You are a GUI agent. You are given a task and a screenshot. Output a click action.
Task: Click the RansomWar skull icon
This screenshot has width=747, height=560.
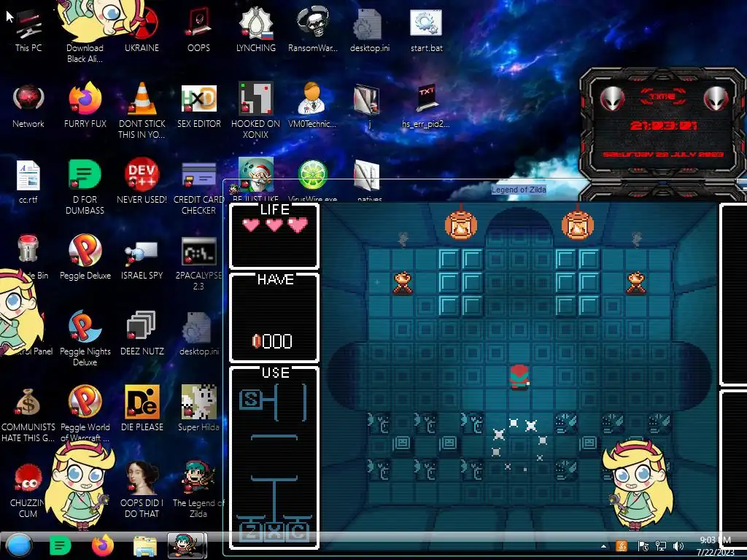coord(312,23)
